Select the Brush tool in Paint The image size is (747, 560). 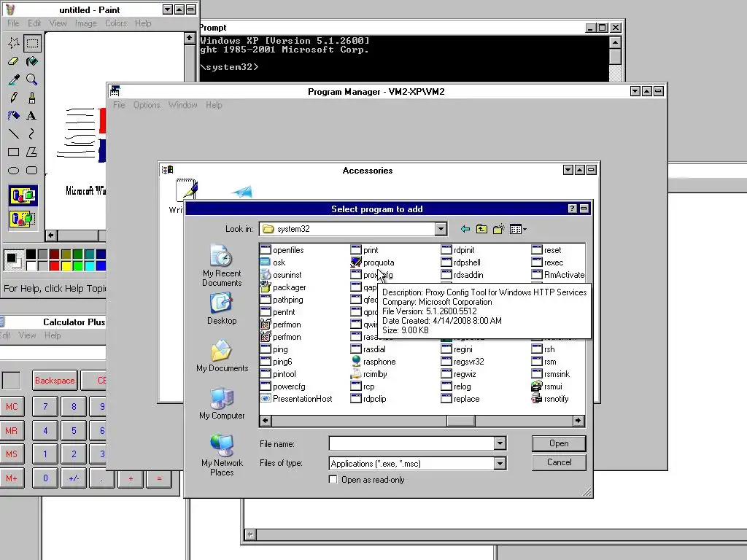(x=32, y=98)
